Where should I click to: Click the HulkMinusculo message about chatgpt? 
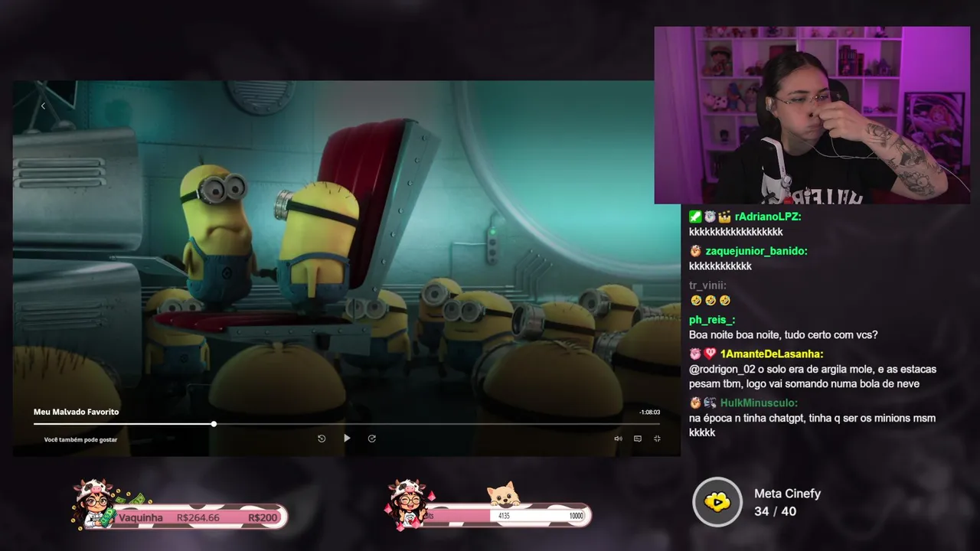(x=812, y=425)
